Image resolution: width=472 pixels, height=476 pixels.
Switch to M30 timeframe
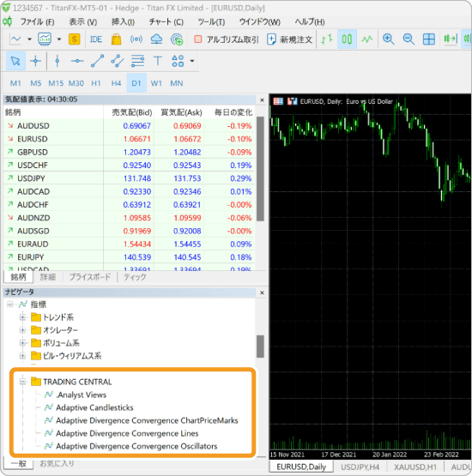76,83
